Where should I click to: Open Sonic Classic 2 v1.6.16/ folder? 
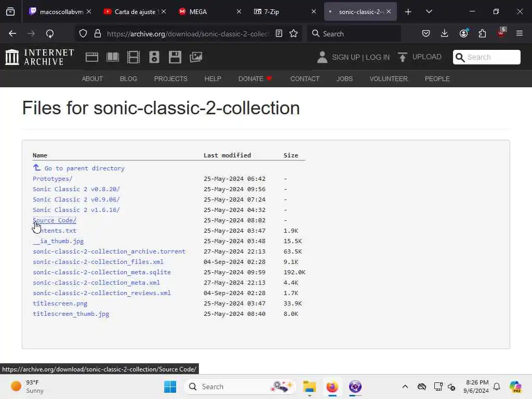coord(76,210)
